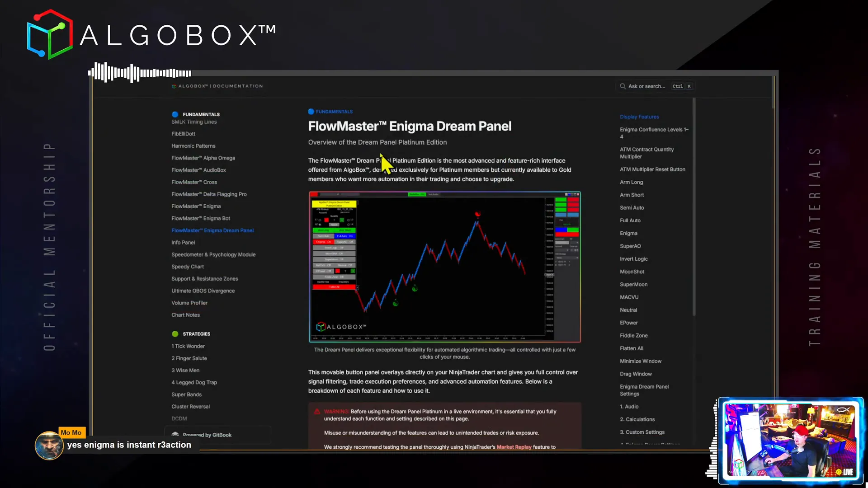868x488 pixels.
Task: Open 2 Finger Salute strategy
Action: (x=189, y=358)
